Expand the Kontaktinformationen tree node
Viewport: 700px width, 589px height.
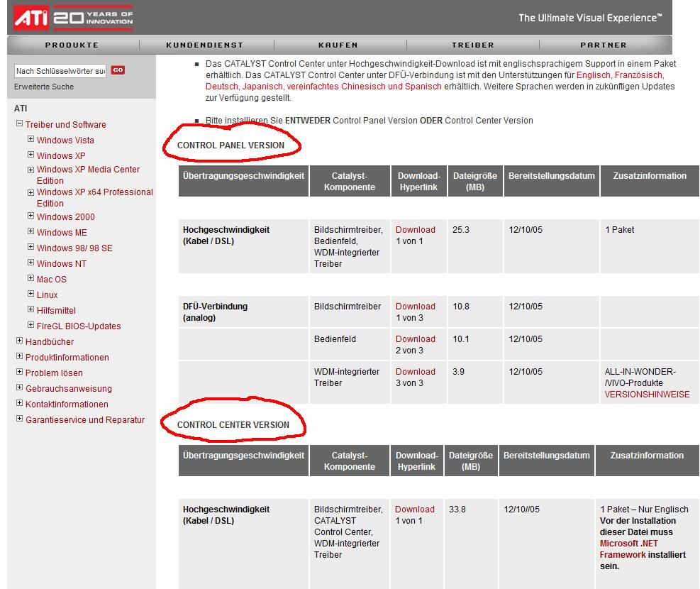pos(19,403)
